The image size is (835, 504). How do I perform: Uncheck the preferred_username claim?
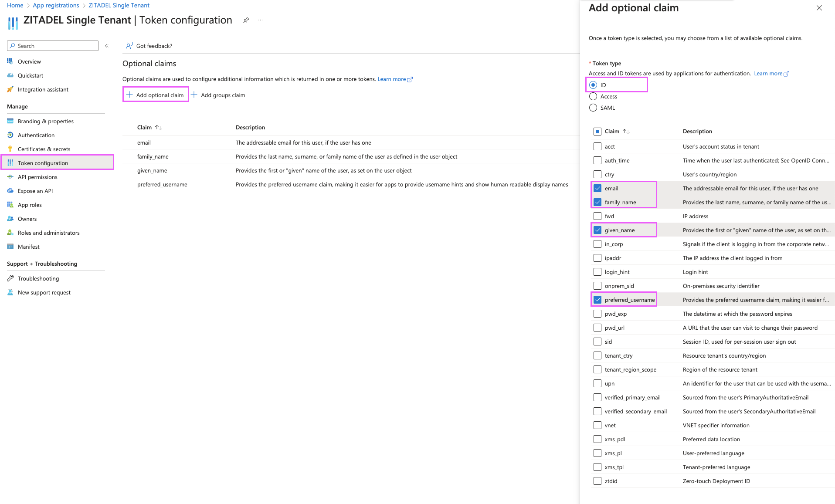click(x=597, y=299)
